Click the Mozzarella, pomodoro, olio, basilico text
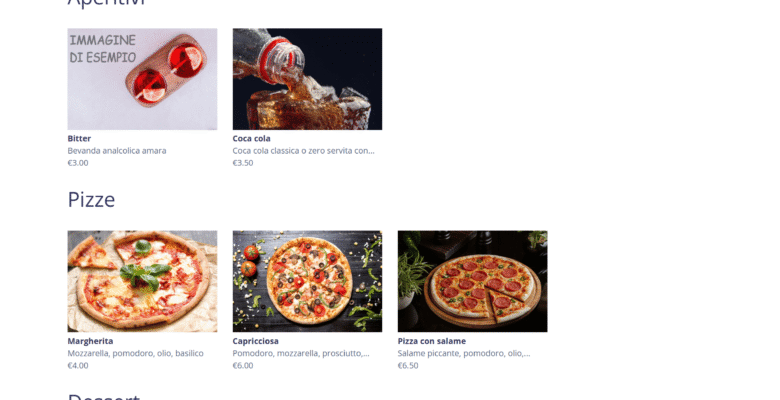The image size is (780, 400). [135, 353]
